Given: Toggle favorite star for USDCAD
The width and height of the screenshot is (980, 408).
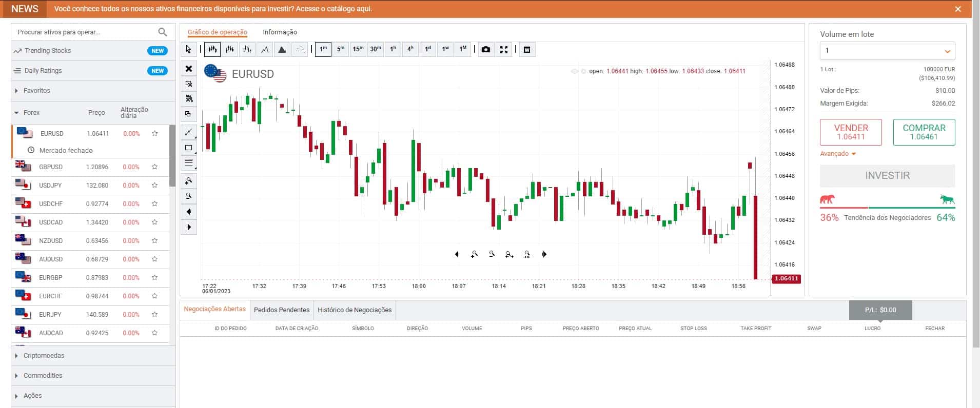Looking at the screenshot, I should (x=154, y=222).
